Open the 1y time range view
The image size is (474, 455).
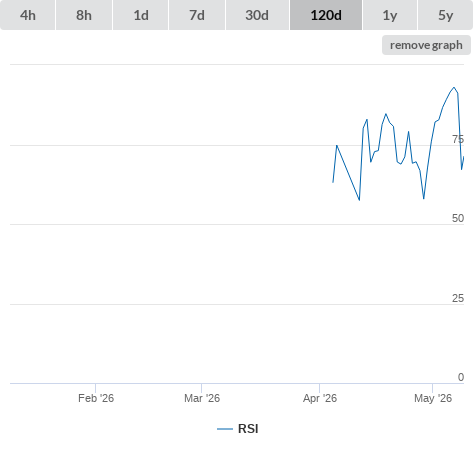click(x=390, y=15)
